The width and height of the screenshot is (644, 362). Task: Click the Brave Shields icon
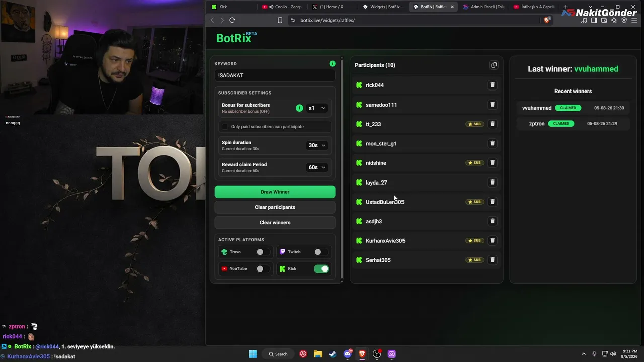point(547,20)
